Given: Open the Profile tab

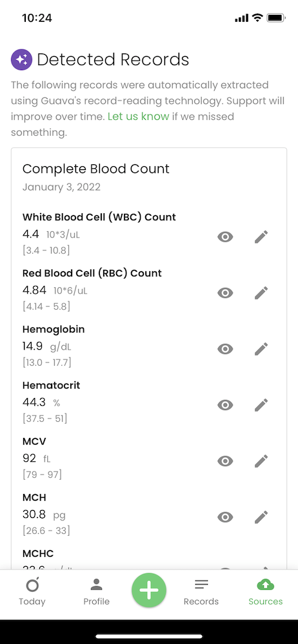Looking at the screenshot, I should point(97,592).
